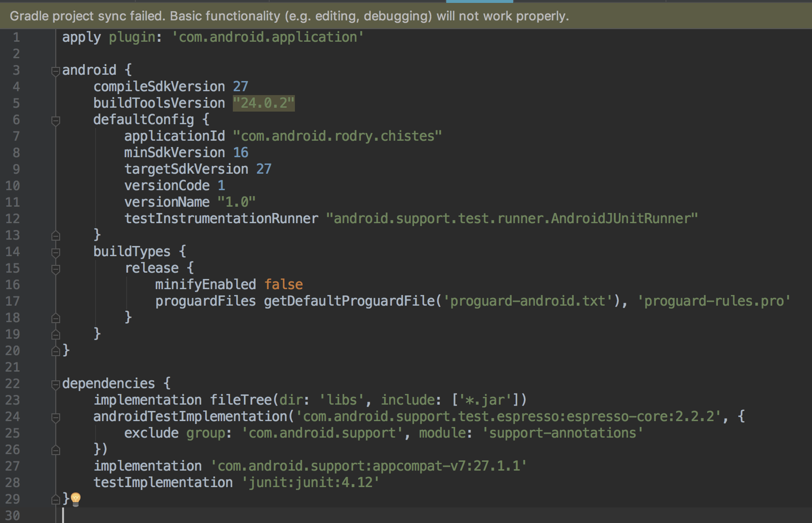812x523 pixels.
Task: Click 'com.android.support' exclude group string
Action: [322, 433]
